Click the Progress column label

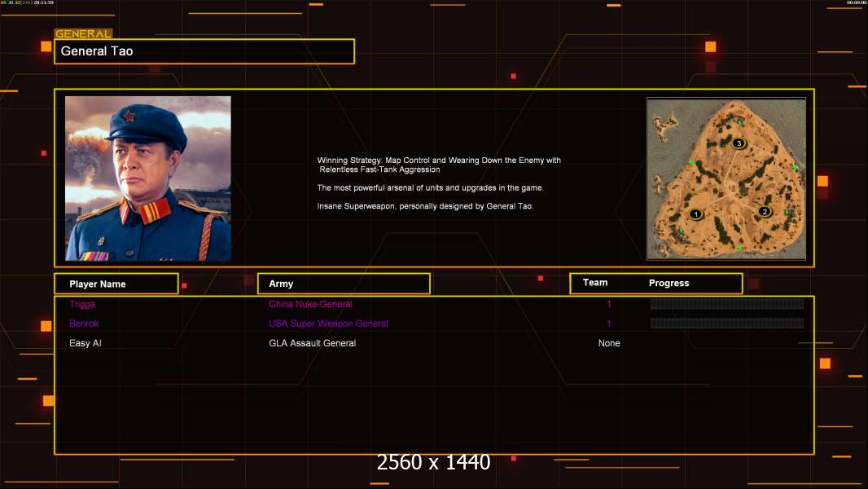(x=669, y=284)
